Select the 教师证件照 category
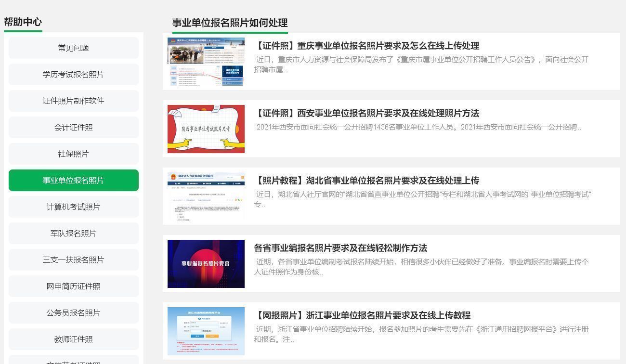626x364 pixels. 73,339
